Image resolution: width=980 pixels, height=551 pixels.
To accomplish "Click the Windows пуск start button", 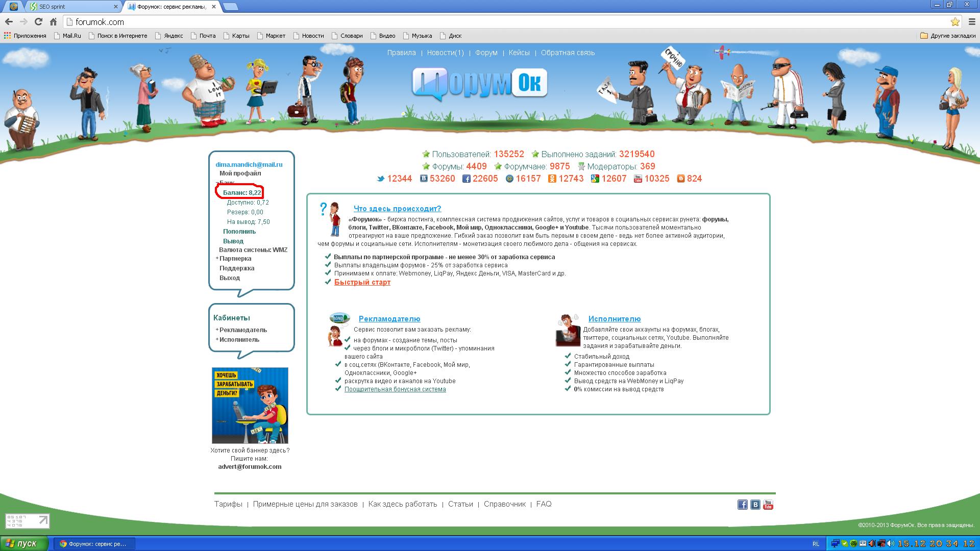I will [x=24, y=543].
